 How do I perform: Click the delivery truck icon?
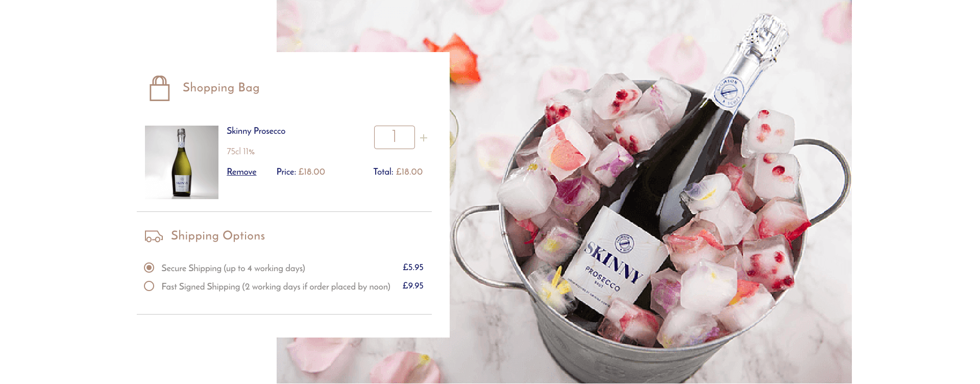[x=154, y=236]
